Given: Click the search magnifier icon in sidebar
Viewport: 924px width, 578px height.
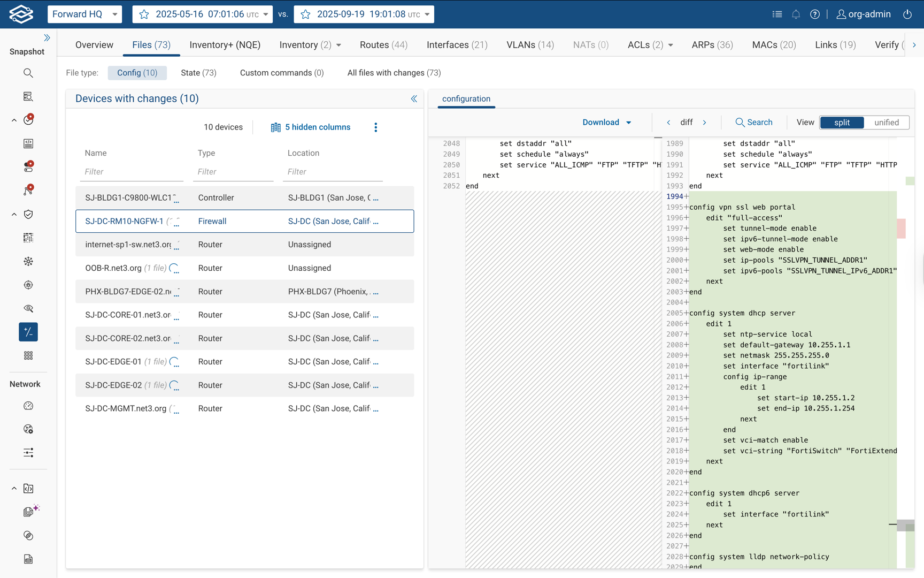Looking at the screenshot, I should click(x=28, y=73).
